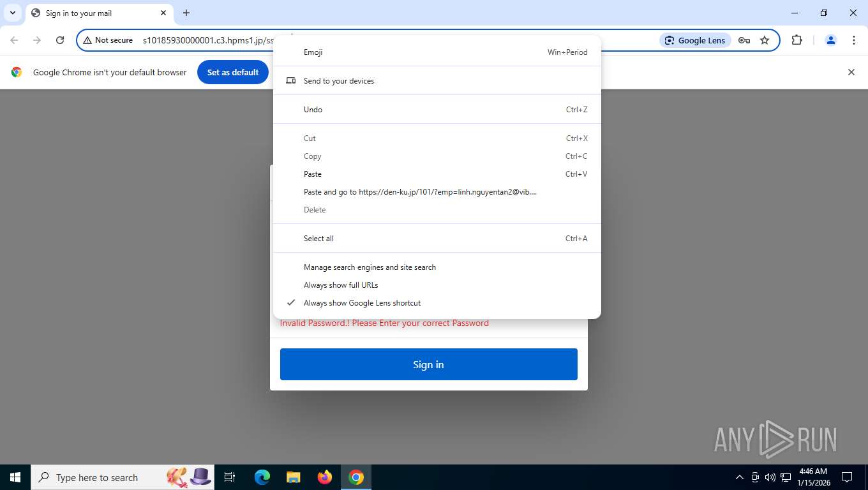
Task: Select Undo in the context menu
Action: [x=437, y=110]
